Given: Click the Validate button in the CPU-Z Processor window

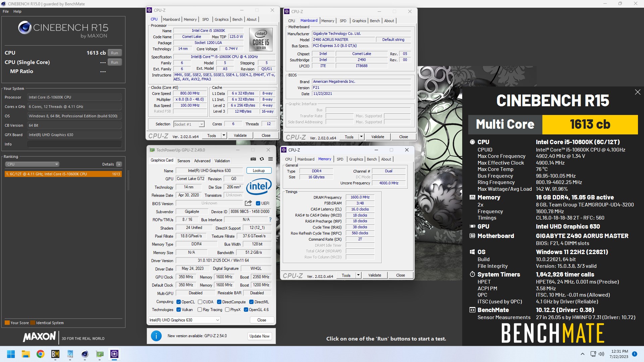Looking at the screenshot, I should [240, 135].
